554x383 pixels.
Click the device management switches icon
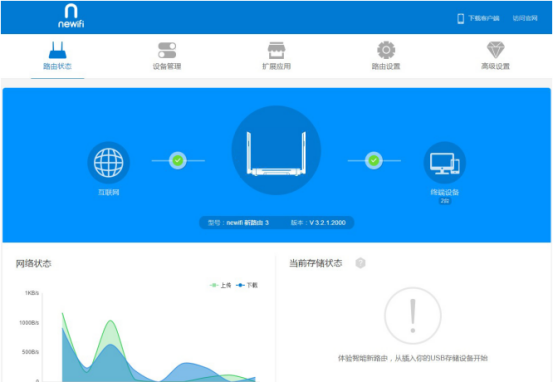(167, 50)
